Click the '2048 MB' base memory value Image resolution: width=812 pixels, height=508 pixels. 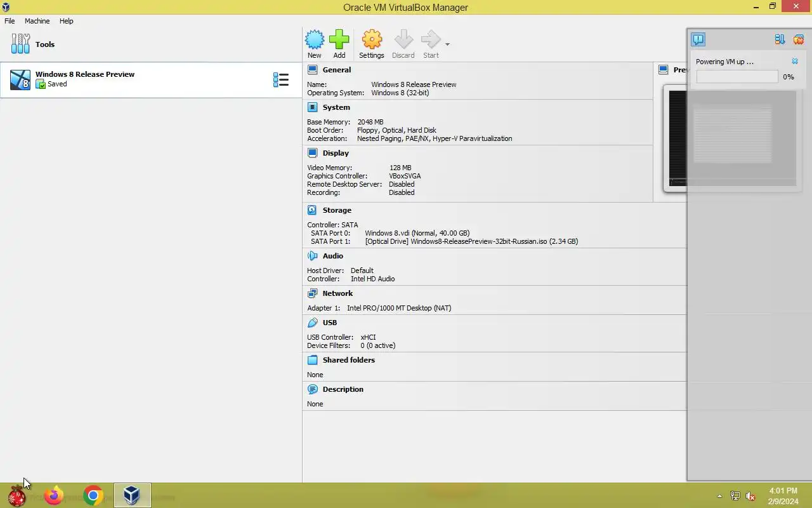370,122
